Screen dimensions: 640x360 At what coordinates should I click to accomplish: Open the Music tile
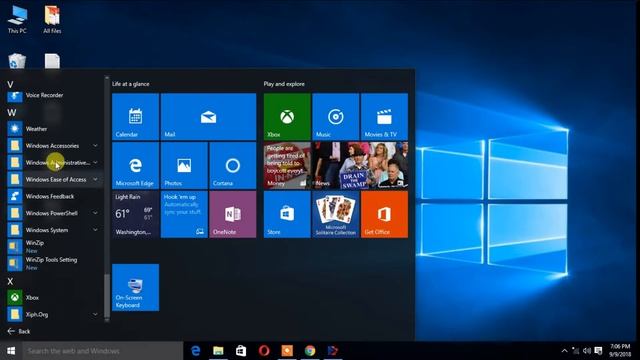pyautogui.click(x=336, y=117)
